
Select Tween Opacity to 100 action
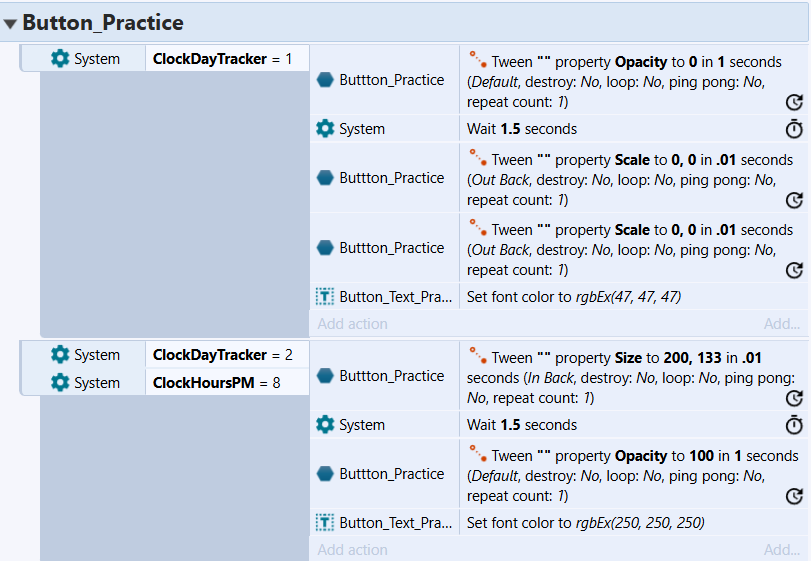pyautogui.click(x=634, y=474)
